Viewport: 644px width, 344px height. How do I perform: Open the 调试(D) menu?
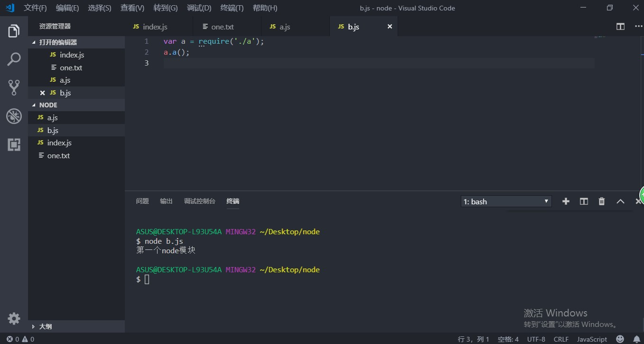pos(199,8)
